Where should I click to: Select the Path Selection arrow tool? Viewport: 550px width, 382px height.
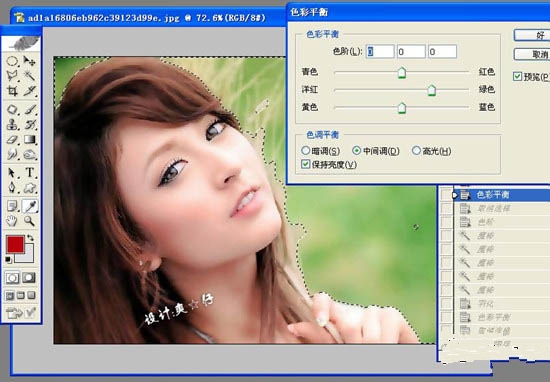12,173
